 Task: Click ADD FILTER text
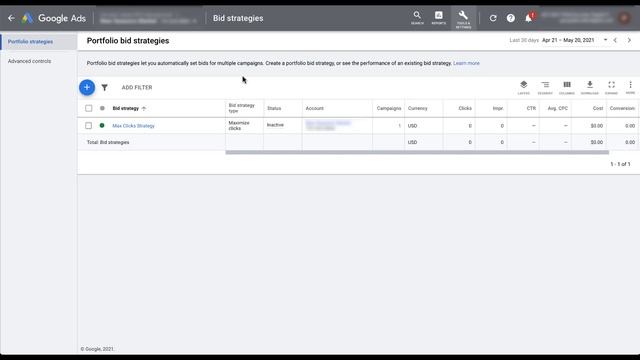tap(137, 87)
